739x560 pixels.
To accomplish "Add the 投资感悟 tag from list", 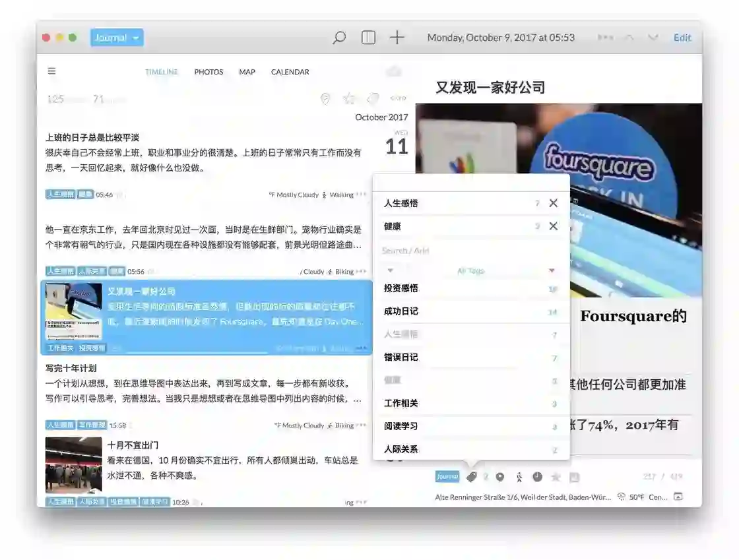I will pos(471,288).
